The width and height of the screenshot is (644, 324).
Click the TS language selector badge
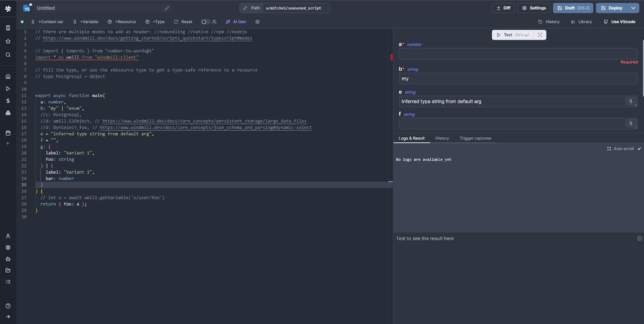(27, 8)
